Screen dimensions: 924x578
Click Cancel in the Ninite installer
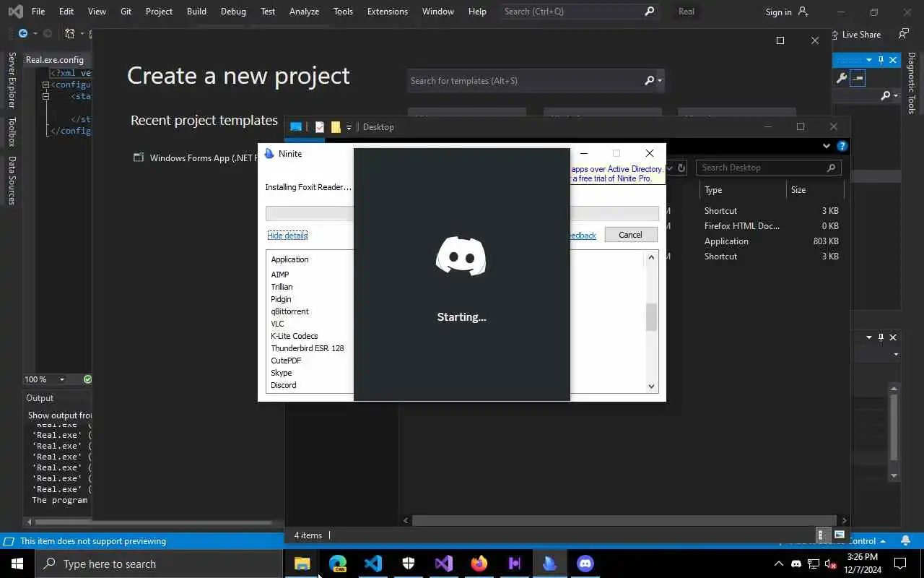tap(630, 235)
